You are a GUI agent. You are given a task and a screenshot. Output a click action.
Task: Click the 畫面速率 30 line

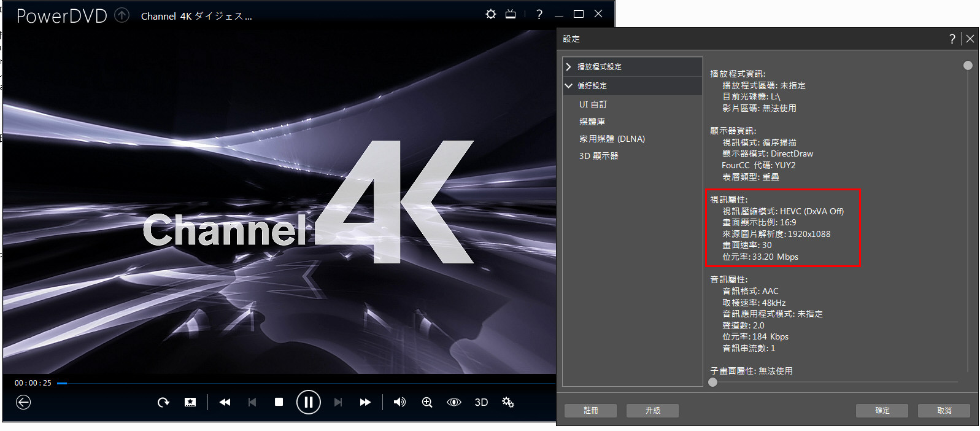[747, 245]
